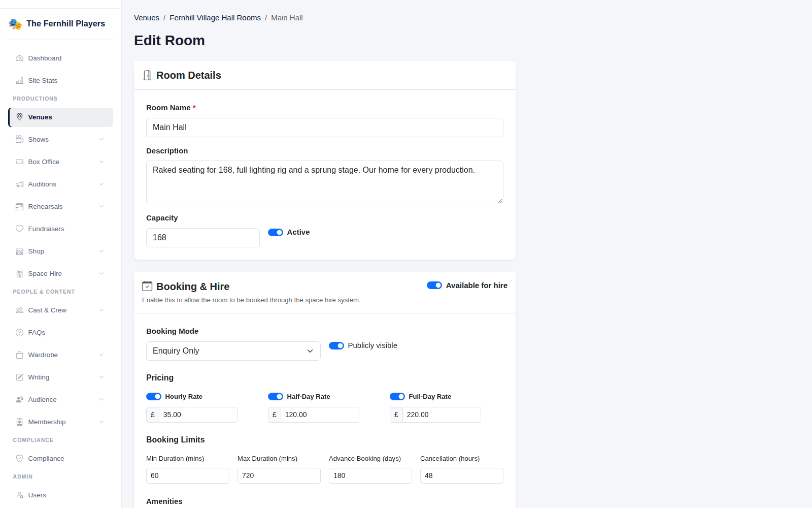
Task: Open the Dashboard menu item
Action: (61, 58)
